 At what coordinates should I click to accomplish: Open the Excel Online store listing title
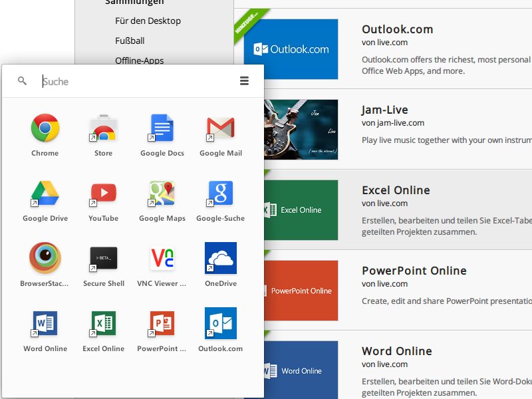point(396,190)
